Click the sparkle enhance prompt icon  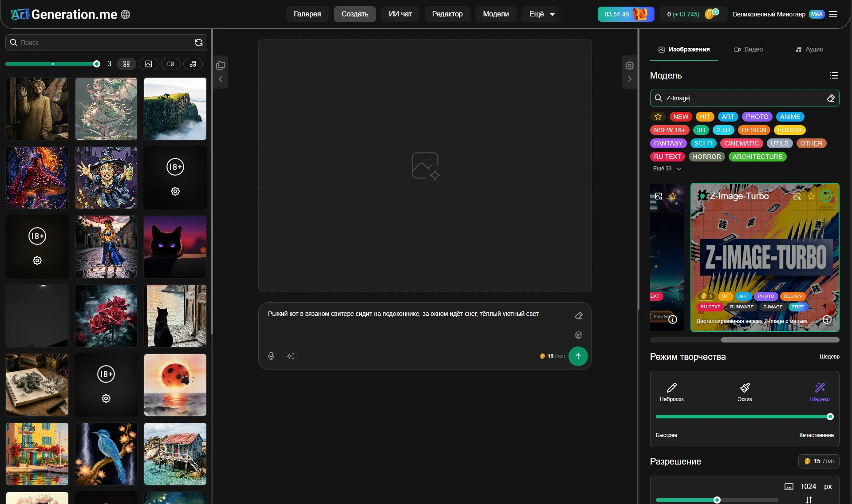[x=291, y=356]
